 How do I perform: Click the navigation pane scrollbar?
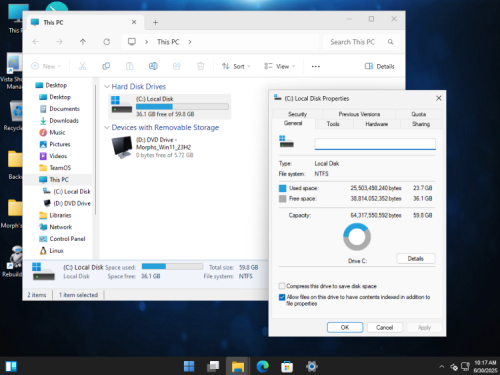point(95,148)
